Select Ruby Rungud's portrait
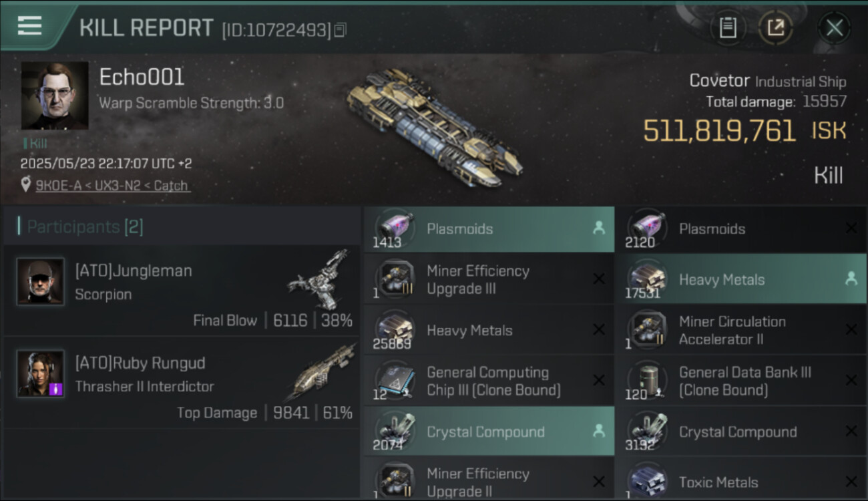 pos(41,373)
